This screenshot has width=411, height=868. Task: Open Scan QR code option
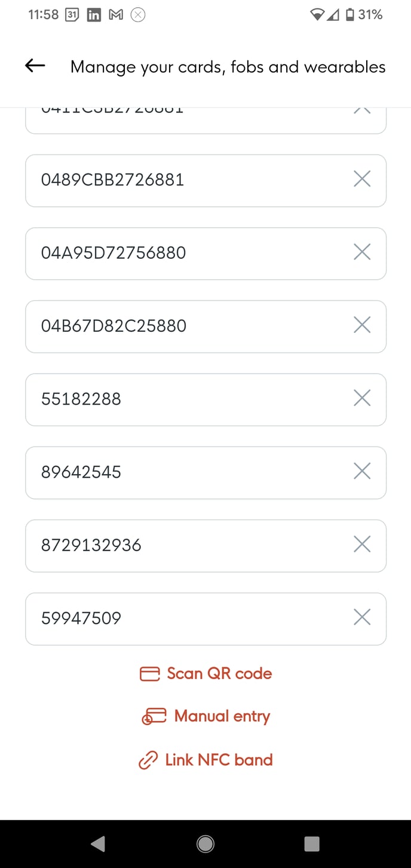point(219,674)
